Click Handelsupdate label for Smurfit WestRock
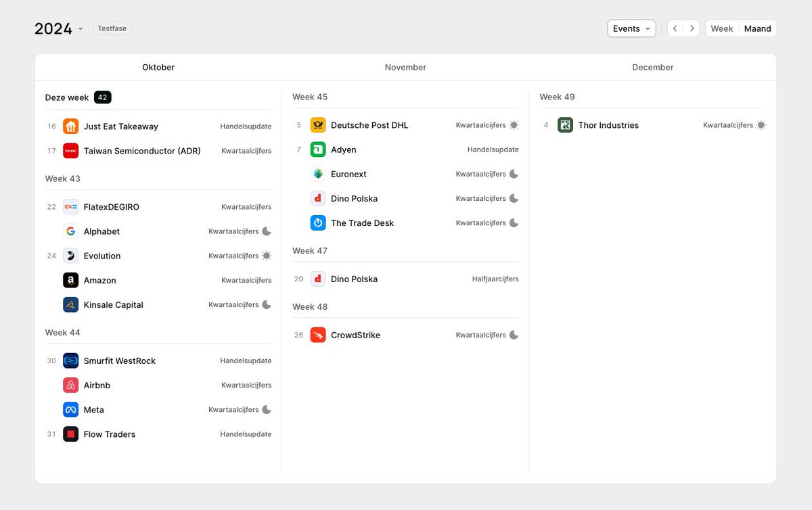 [246, 361]
